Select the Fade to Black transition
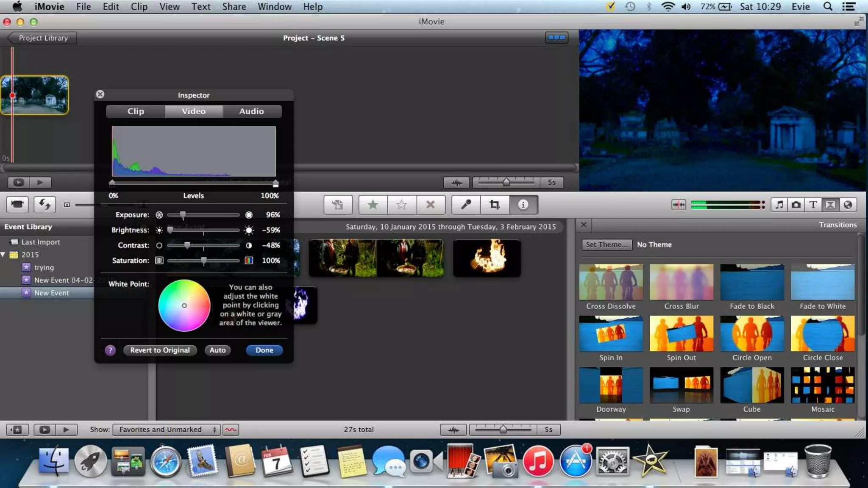868x488 pixels. pyautogui.click(x=752, y=283)
